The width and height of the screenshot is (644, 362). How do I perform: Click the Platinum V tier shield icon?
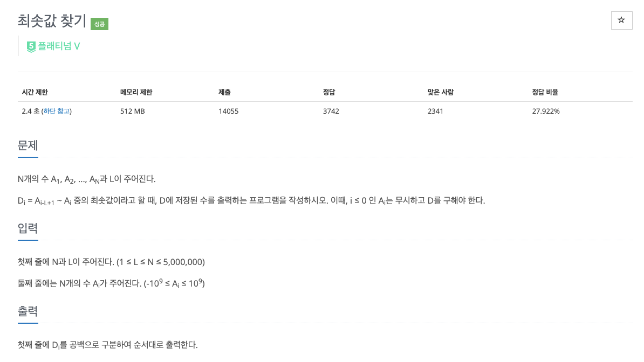click(x=31, y=46)
